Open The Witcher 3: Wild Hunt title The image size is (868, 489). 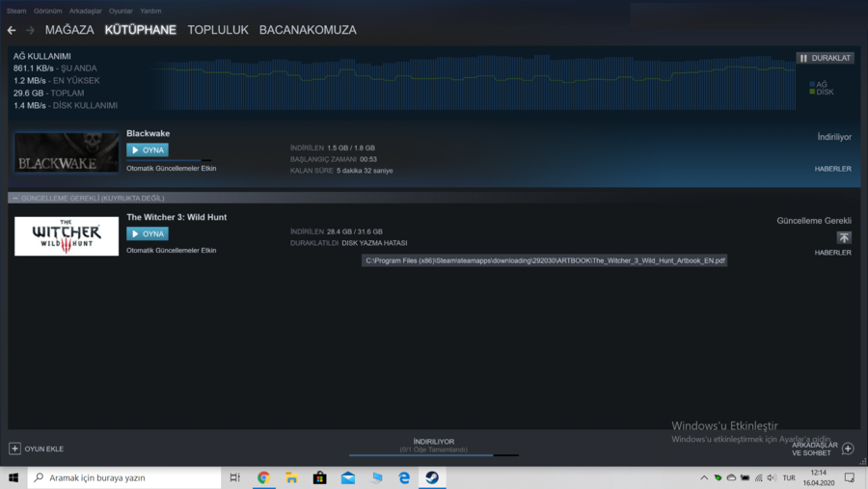coord(176,217)
